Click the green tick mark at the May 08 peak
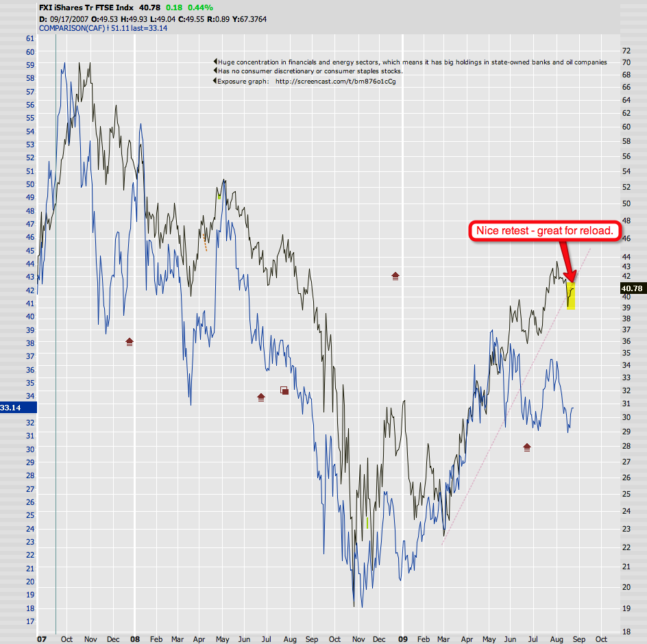 click(x=219, y=197)
